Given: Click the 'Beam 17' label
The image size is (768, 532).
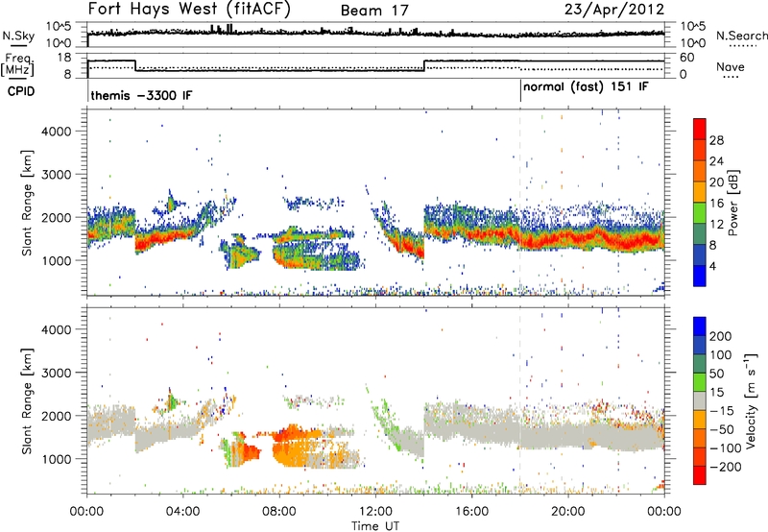Looking at the screenshot, I should tap(374, 11).
